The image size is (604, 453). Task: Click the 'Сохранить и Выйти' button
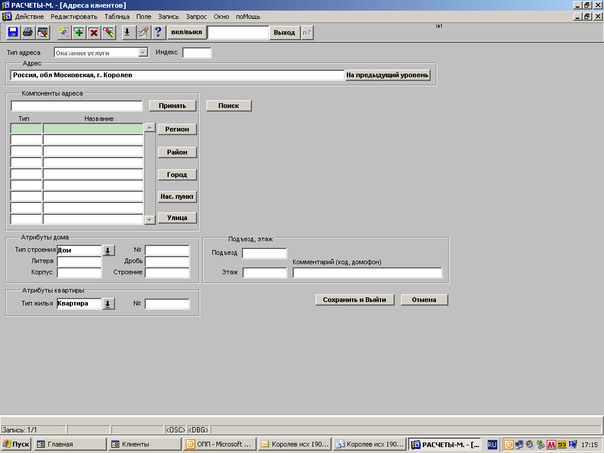pyautogui.click(x=354, y=299)
